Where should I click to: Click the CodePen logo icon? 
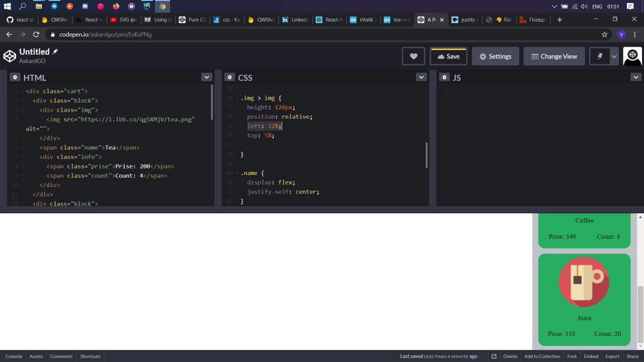[10, 56]
